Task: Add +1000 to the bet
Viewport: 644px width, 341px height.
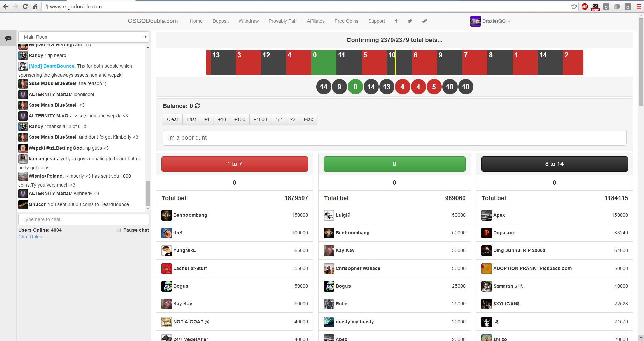Action: [260, 119]
